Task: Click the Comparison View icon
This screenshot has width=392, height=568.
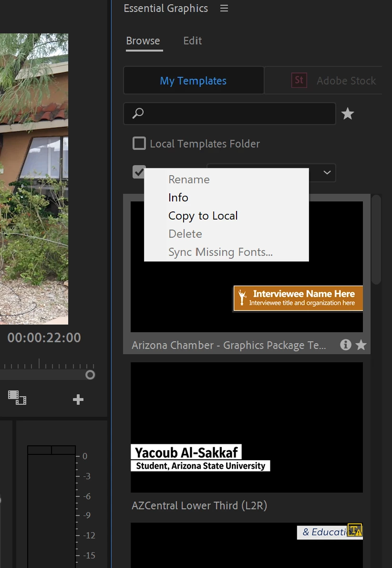Action: [x=17, y=398]
